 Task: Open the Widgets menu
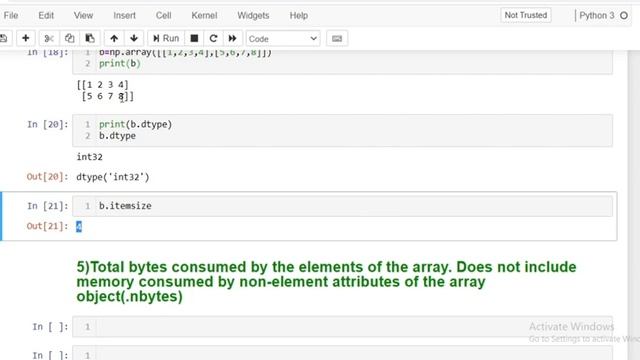[x=253, y=16]
